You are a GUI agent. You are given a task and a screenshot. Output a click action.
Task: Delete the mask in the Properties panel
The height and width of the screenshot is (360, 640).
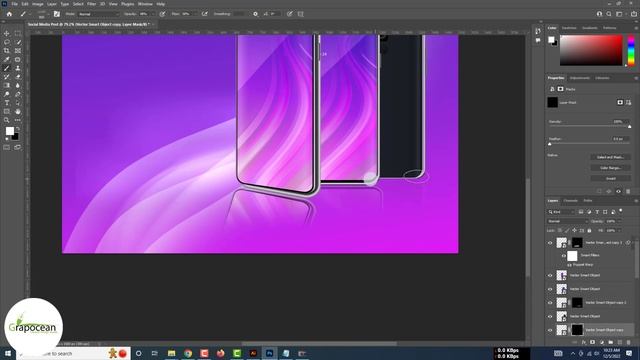point(628,191)
